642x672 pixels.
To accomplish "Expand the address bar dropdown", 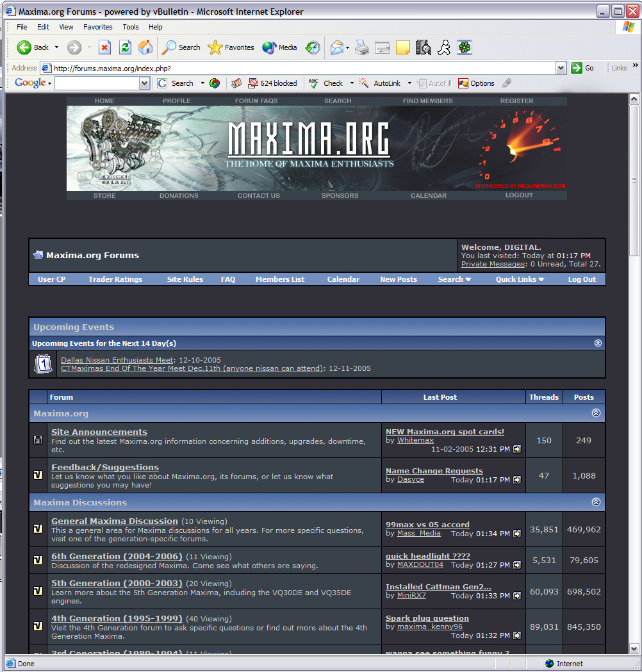I will (x=561, y=68).
